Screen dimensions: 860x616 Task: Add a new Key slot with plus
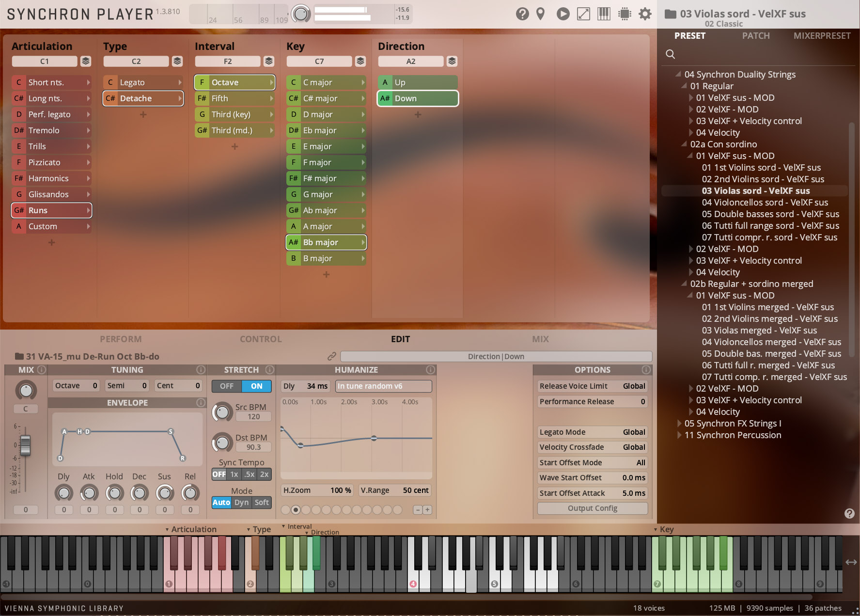point(326,274)
